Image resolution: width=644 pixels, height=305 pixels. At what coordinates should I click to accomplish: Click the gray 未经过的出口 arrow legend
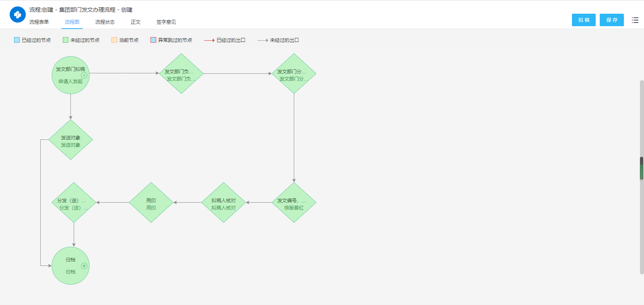263,40
